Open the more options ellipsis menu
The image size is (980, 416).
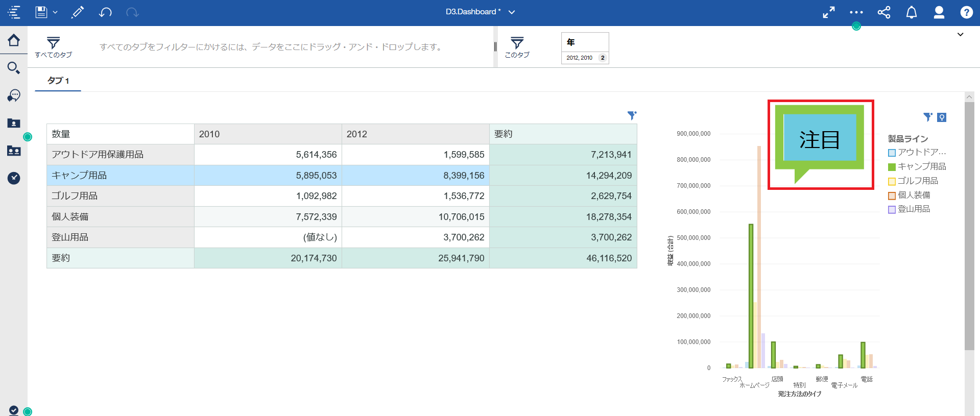pyautogui.click(x=856, y=12)
